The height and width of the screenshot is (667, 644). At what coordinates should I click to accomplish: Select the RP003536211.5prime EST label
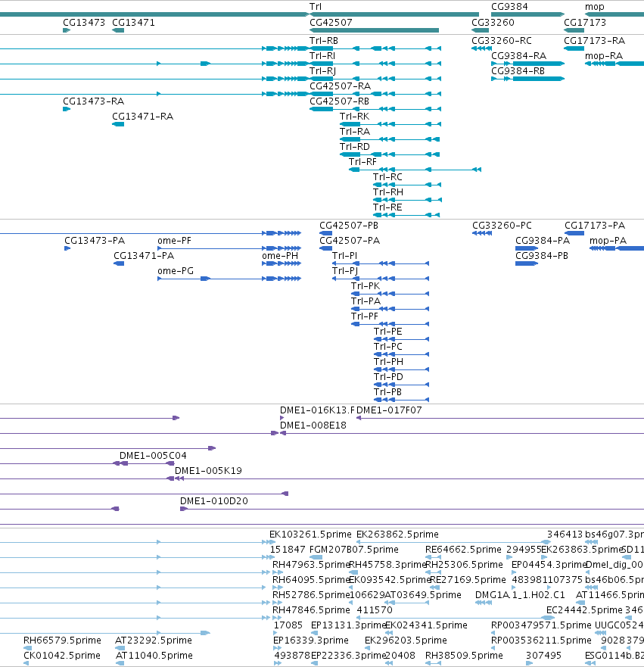click(x=541, y=641)
